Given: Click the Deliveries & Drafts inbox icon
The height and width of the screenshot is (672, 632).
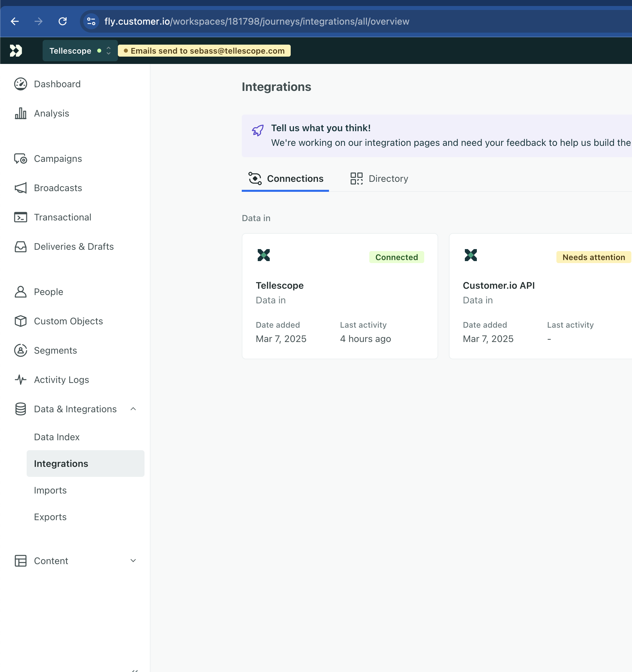Looking at the screenshot, I should [21, 247].
